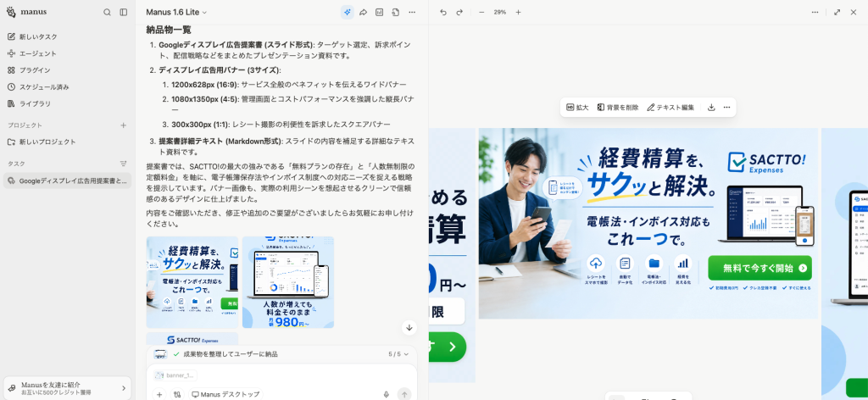Expand the Manus 1.6 Lite model dropdown
This screenshot has height=400, width=868.
pyautogui.click(x=176, y=12)
